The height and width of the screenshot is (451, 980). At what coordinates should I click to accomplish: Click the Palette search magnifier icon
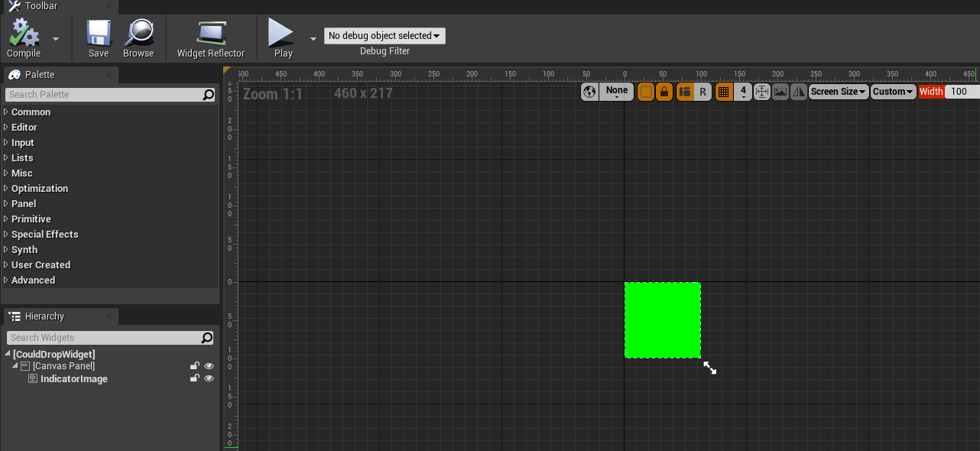pos(208,95)
